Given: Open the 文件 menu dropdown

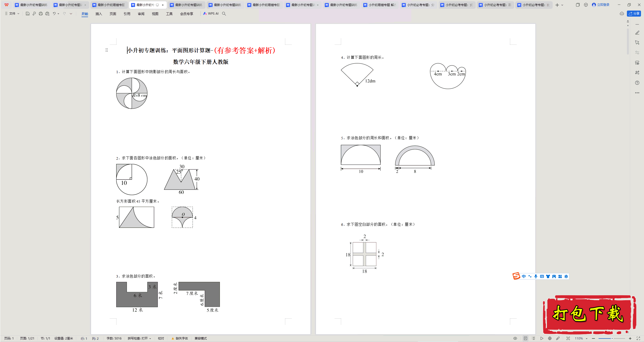Looking at the screenshot, I should pos(12,14).
